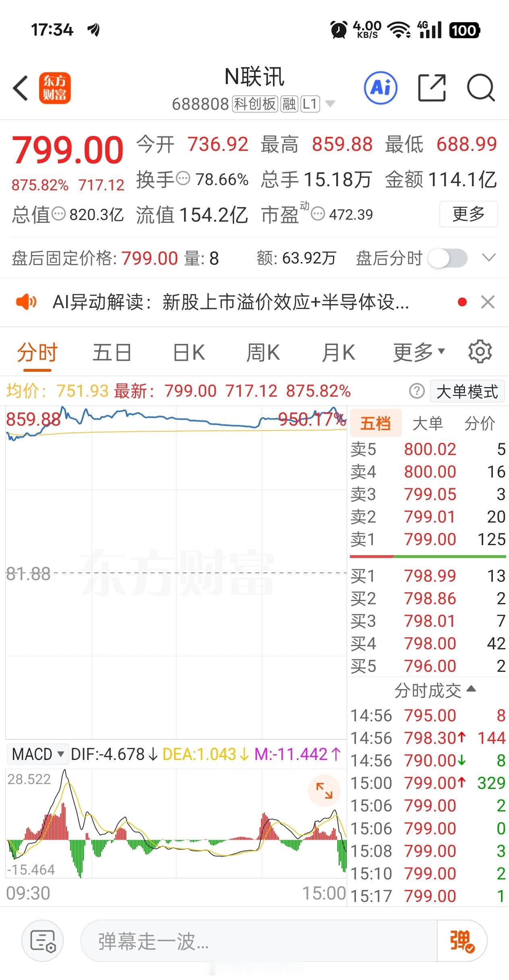Tap the red-green bid-ask ratio bar
Viewport: 509px width, 980px height.
click(x=428, y=556)
